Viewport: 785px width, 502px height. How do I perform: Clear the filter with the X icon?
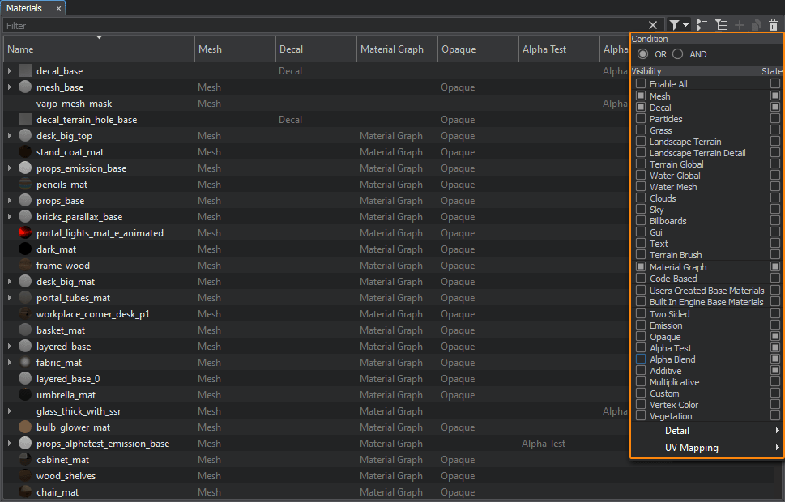653,25
